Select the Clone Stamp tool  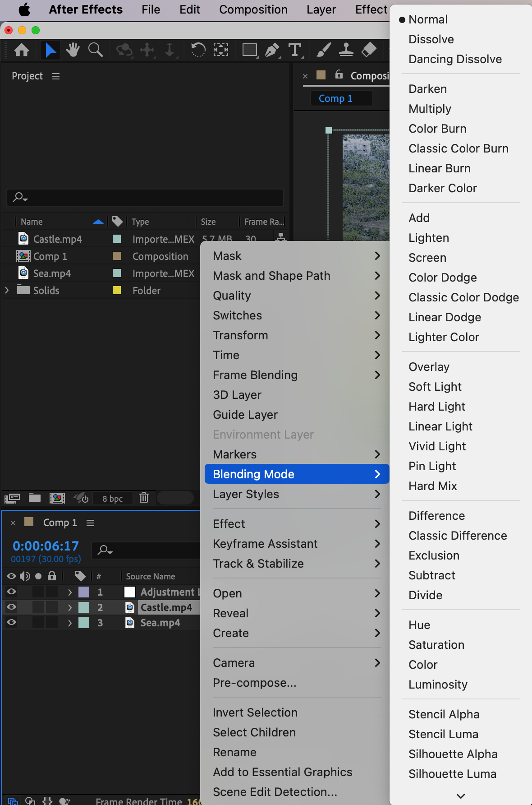(x=346, y=50)
